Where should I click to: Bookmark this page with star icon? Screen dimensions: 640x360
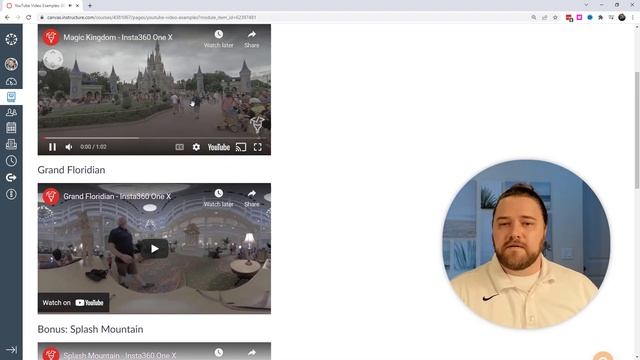tap(555, 18)
